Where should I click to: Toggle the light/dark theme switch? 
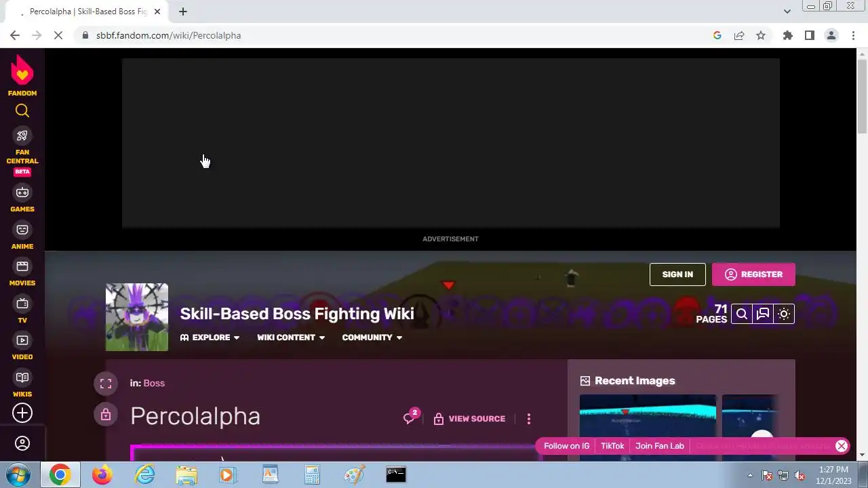(x=784, y=314)
